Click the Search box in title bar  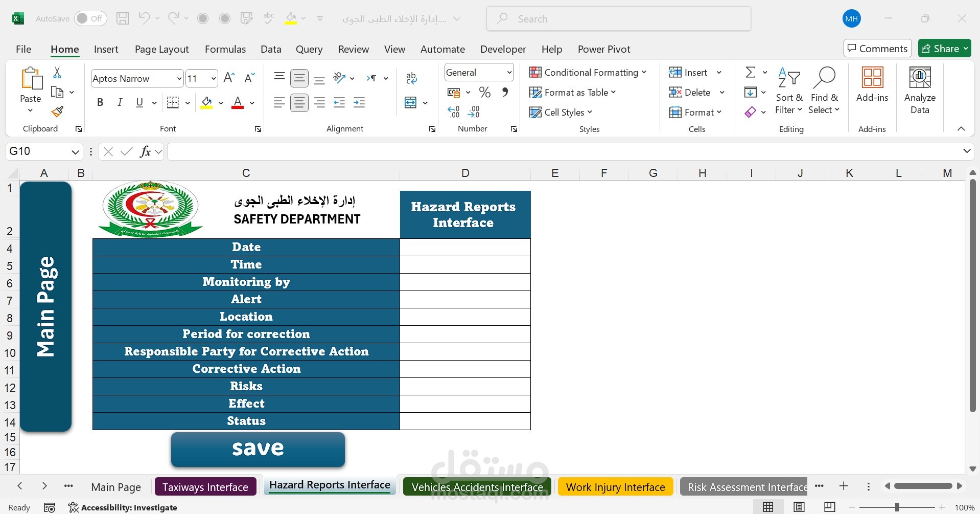(619, 19)
